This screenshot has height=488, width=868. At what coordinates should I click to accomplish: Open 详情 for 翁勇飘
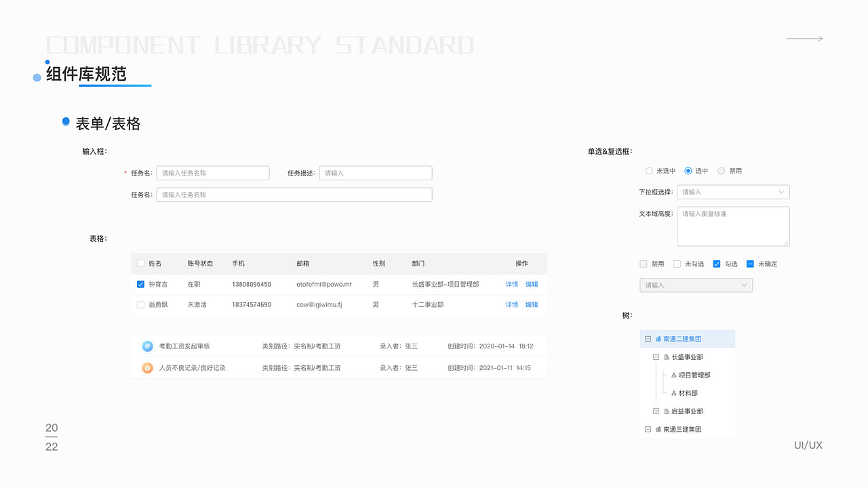512,305
